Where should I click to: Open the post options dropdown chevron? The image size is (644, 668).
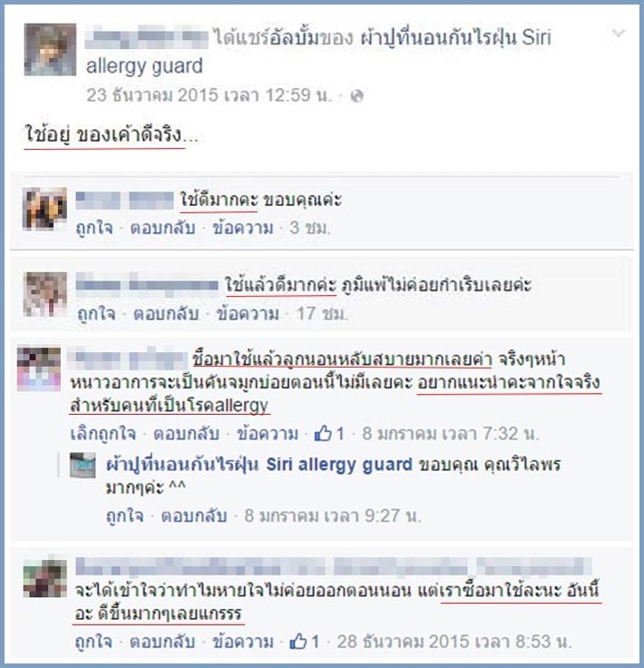pos(618,33)
